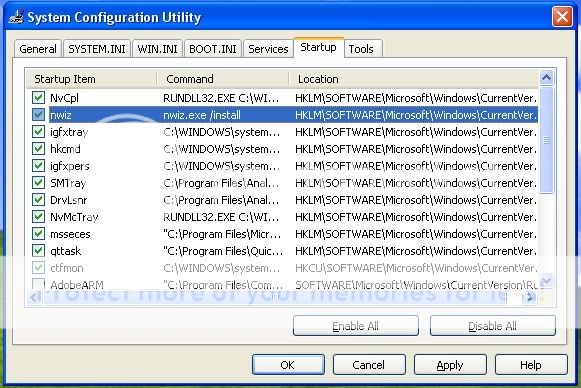Click the horizontal scrollbar left arrow
The height and width of the screenshot is (388, 581).
tap(35, 297)
